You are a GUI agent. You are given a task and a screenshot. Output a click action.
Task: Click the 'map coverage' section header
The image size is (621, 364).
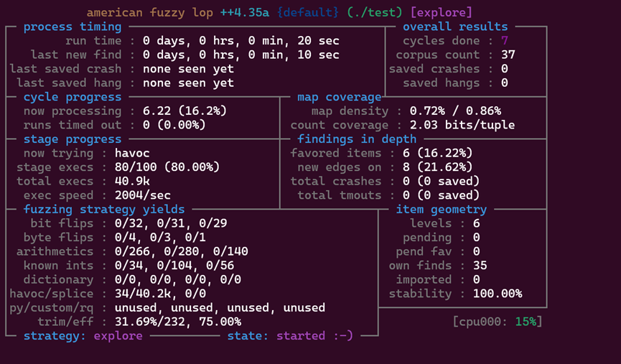340,97
